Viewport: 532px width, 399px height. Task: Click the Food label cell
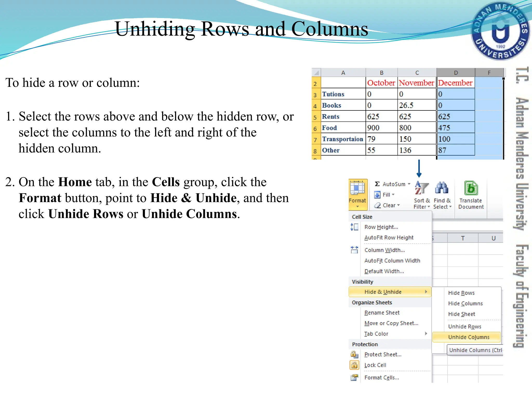(x=343, y=128)
